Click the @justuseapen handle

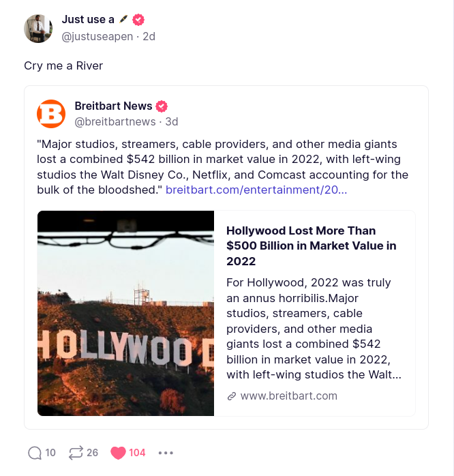[97, 37]
